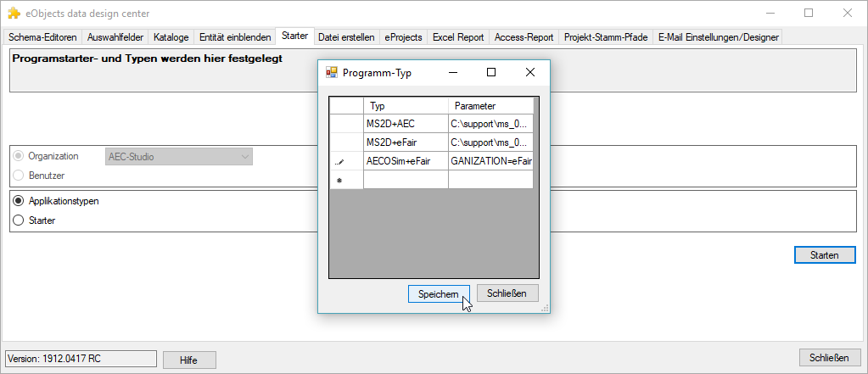Switch to the Excel Report tab
This screenshot has height=374, width=868.
click(x=458, y=37)
